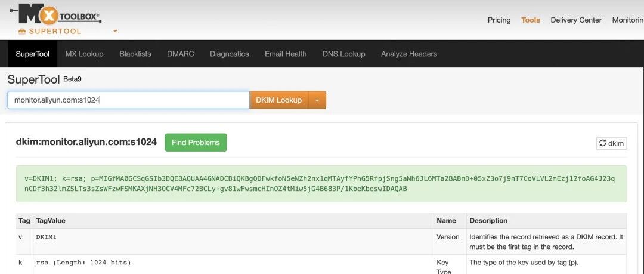Go to Delivery Center

tap(576, 20)
